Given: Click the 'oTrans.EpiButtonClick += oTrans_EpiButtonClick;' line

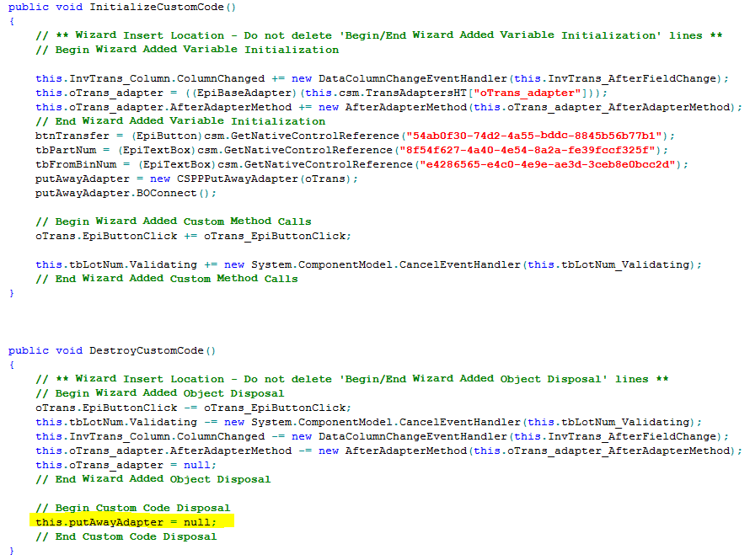Looking at the screenshot, I should (193, 236).
